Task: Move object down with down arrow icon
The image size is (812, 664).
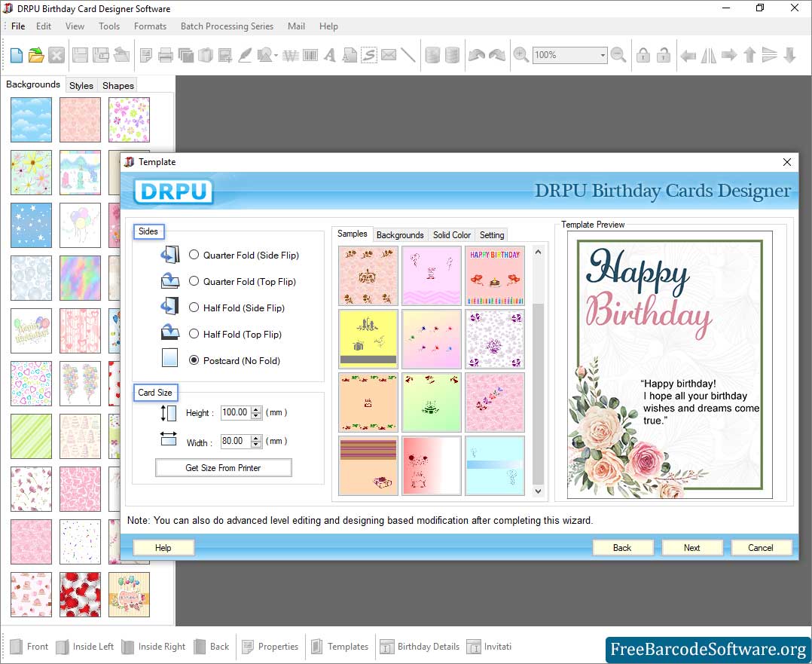Action: point(789,55)
